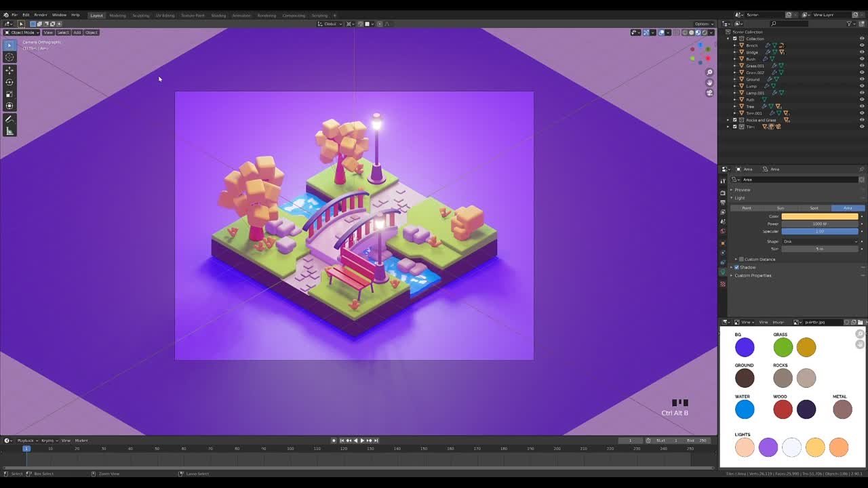The image size is (868, 488).
Task: Enable the Custom Distance checkbox
Action: 741,259
